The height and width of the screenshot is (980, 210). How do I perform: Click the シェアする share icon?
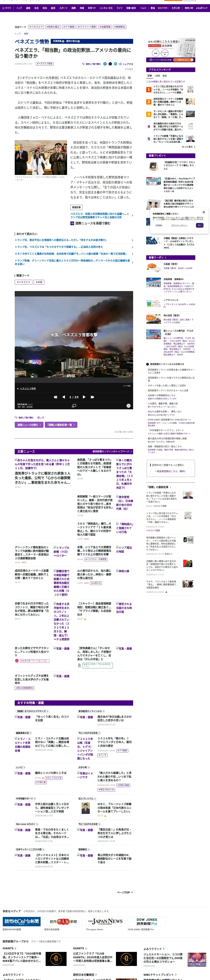coord(120,64)
